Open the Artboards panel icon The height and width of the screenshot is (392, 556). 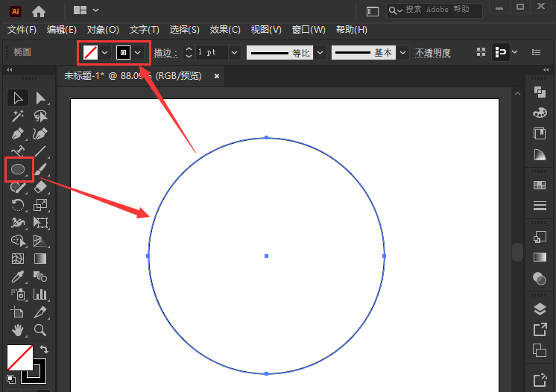540,350
